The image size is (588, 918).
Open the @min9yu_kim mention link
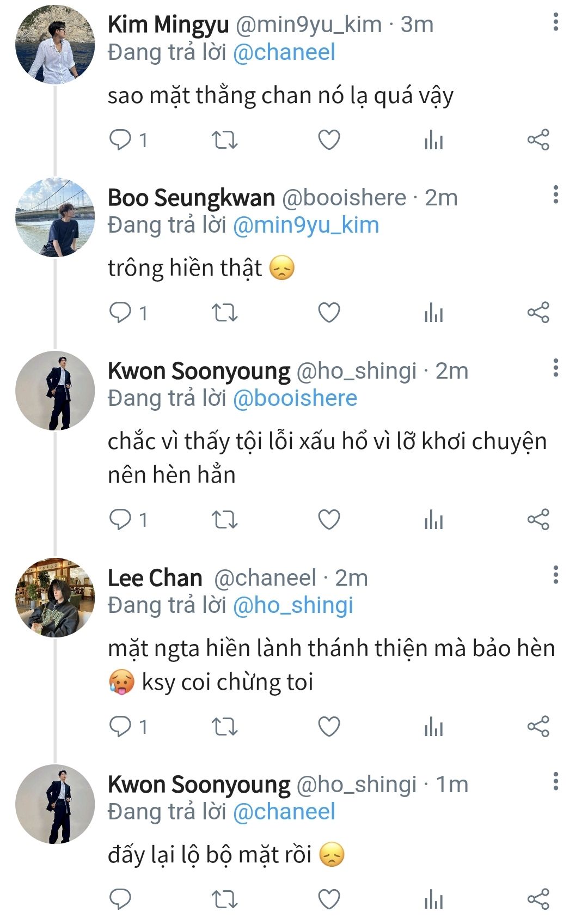[x=305, y=225]
